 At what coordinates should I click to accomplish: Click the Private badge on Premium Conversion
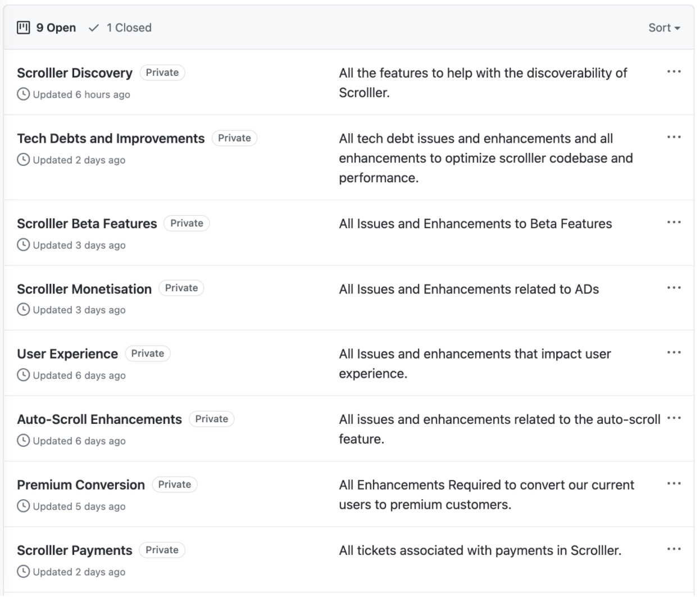(175, 485)
